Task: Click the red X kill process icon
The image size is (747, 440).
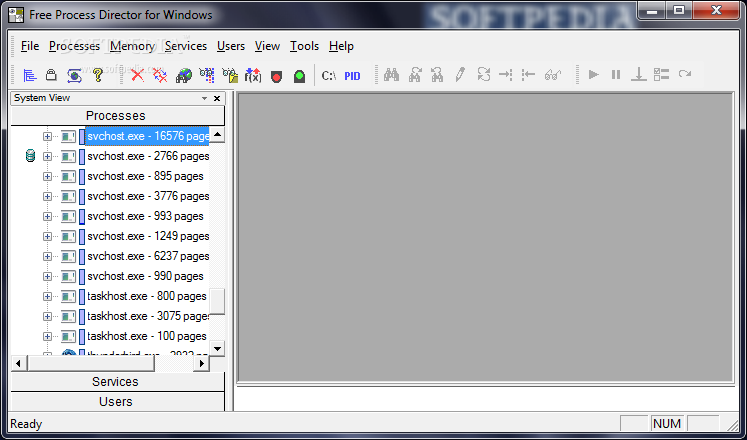Action: (138, 75)
